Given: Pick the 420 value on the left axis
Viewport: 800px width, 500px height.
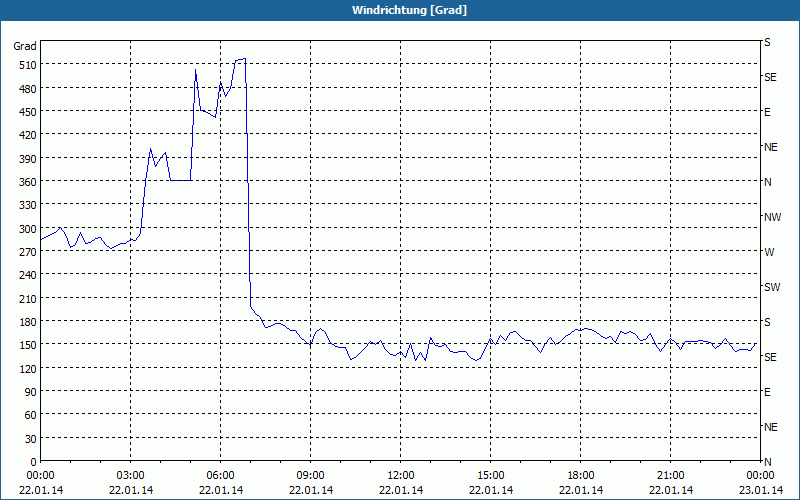Looking at the screenshot, I should pyautogui.click(x=28, y=135).
